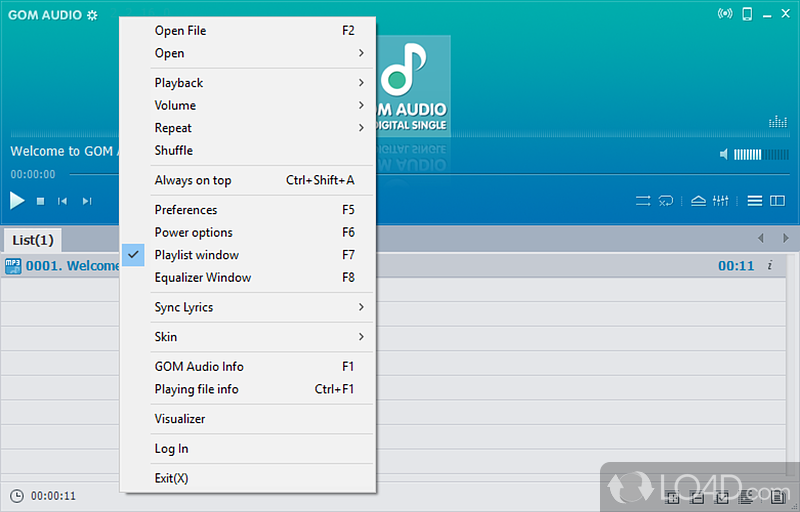
Task: Click the Welcome to GOM track title text
Action: [64, 151]
